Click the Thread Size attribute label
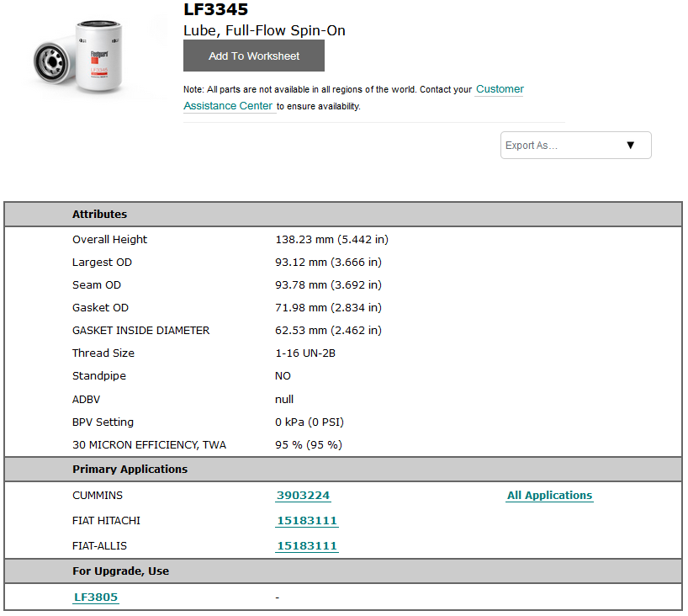This screenshot has height=616, width=688. (103, 353)
